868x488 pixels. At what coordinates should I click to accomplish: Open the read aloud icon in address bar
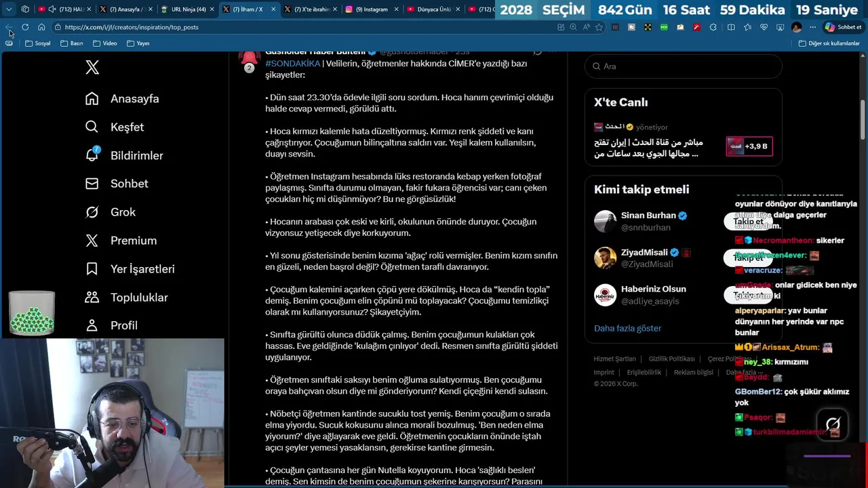pos(586,27)
